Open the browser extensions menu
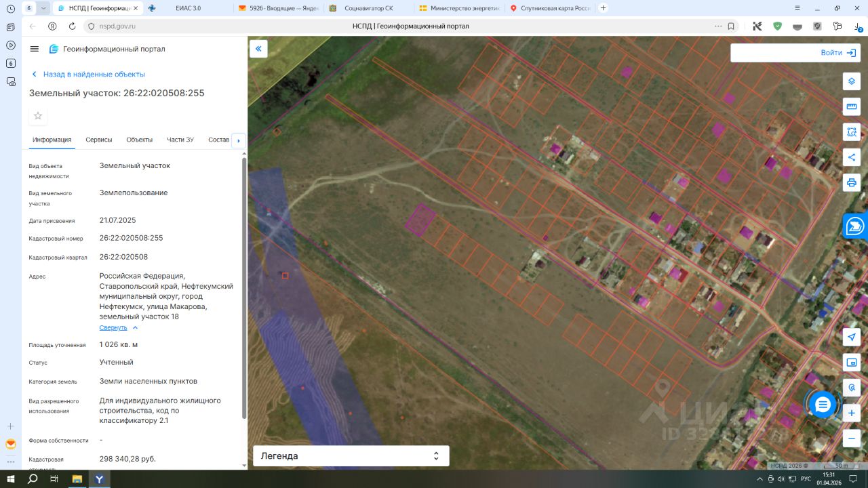This screenshot has height=488, width=868. coord(837,26)
